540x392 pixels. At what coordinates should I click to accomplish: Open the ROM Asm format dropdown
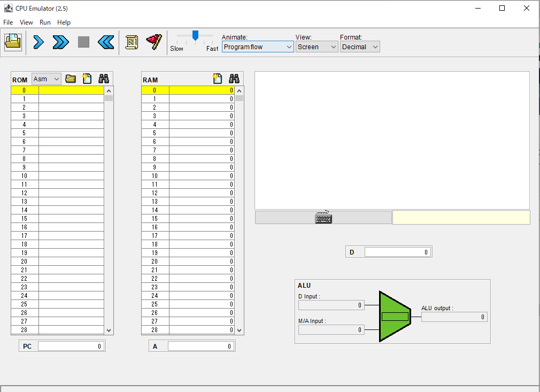47,79
